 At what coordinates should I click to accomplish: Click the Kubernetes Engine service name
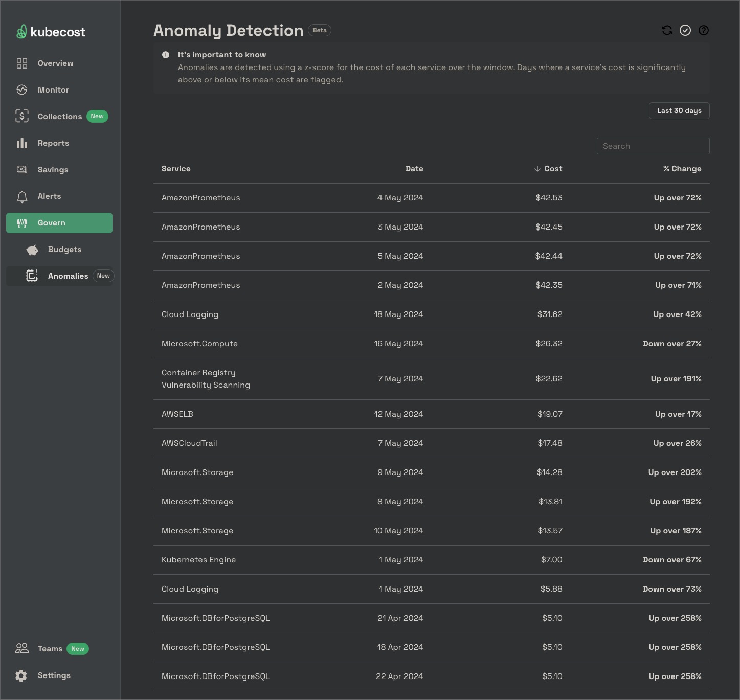click(x=198, y=560)
